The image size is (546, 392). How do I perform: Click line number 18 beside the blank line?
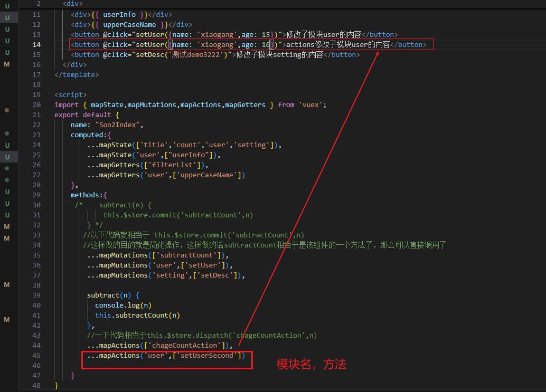(x=36, y=85)
